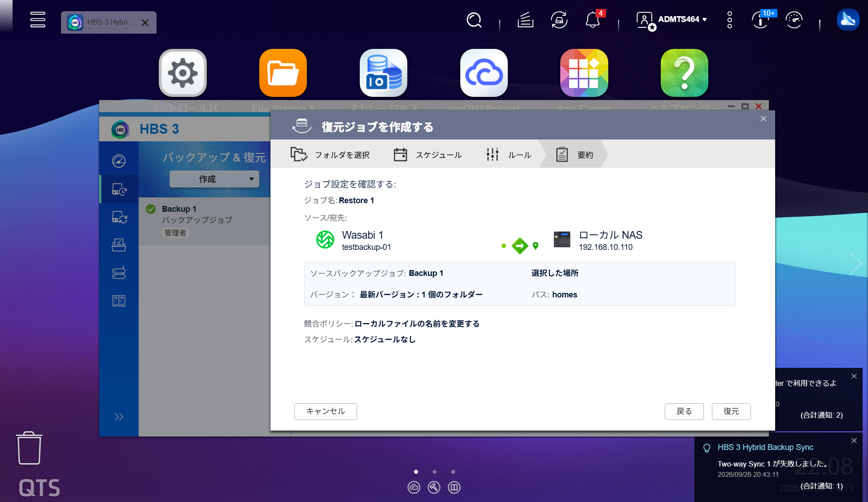Open the desktop trash bin icon

coord(30,448)
